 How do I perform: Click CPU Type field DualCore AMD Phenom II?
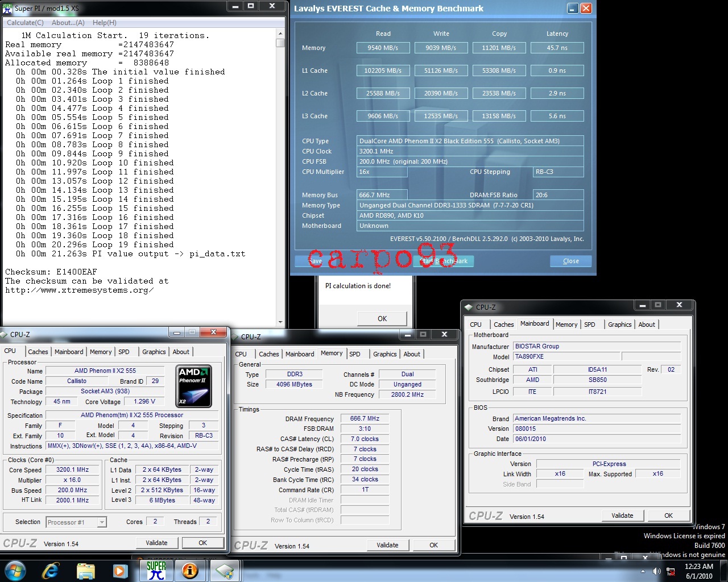[470, 141]
